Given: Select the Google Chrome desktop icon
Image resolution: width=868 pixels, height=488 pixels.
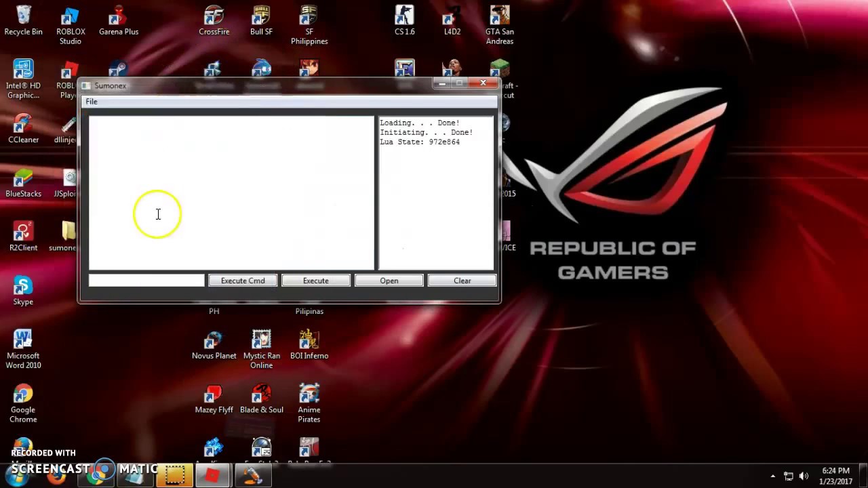Looking at the screenshot, I should coord(23,404).
